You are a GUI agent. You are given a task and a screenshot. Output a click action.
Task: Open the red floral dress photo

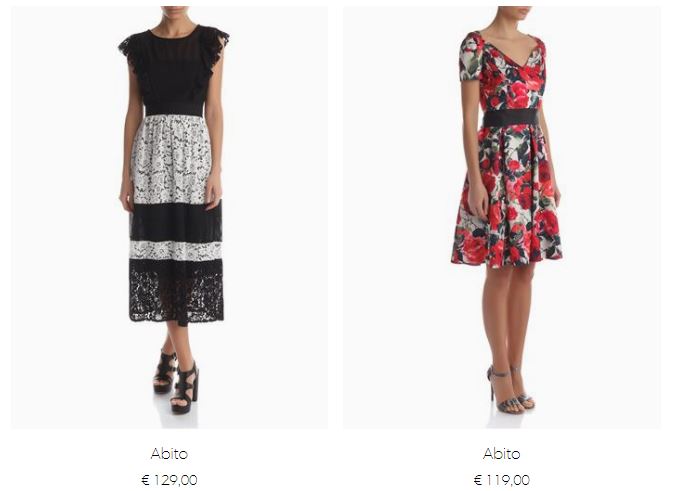(x=501, y=217)
